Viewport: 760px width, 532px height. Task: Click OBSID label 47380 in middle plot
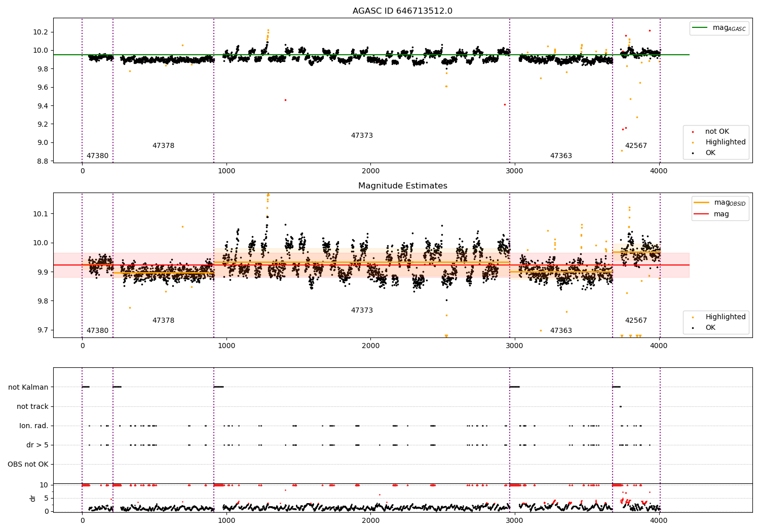tap(97, 331)
